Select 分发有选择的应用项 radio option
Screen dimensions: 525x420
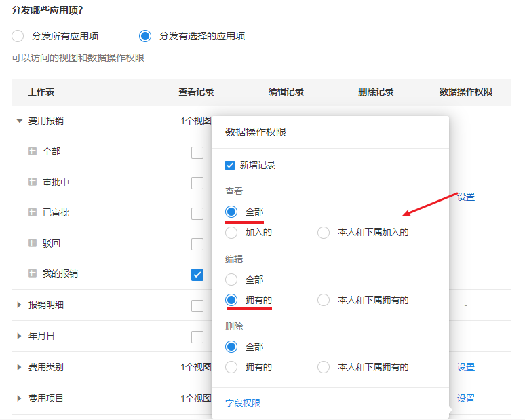pos(145,36)
